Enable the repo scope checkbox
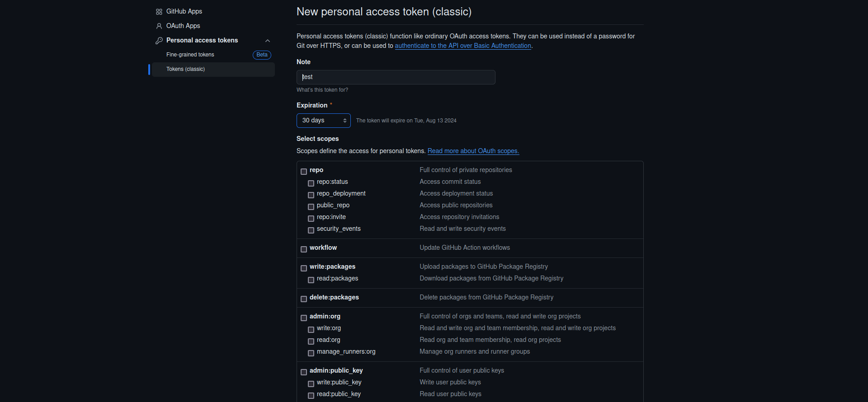This screenshot has height=402, width=868. tap(304, 172)
